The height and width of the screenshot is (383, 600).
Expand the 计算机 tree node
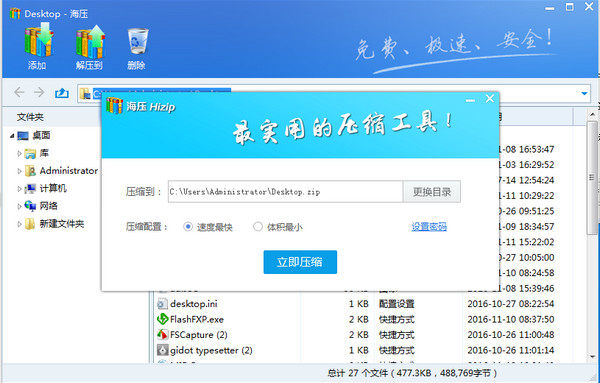pos(19,189)
